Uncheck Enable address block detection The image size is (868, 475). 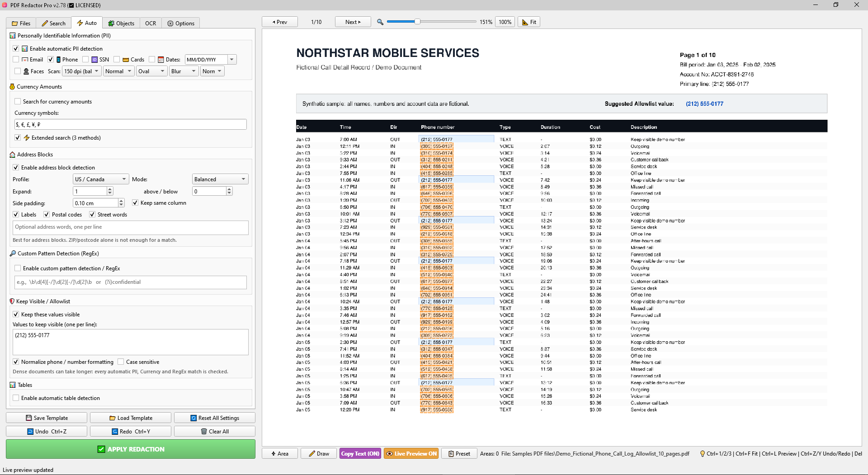16,167
